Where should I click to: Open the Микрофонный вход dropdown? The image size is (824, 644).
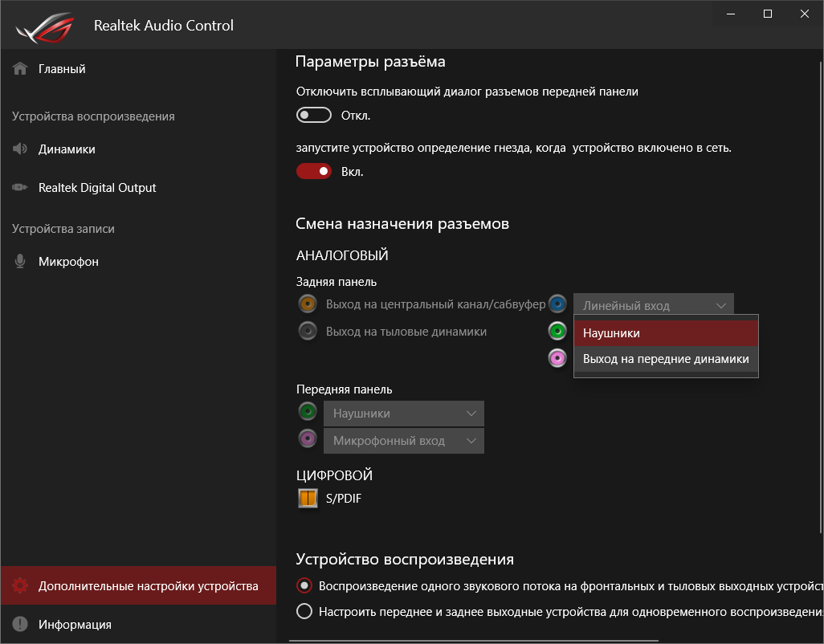point(404,441)
